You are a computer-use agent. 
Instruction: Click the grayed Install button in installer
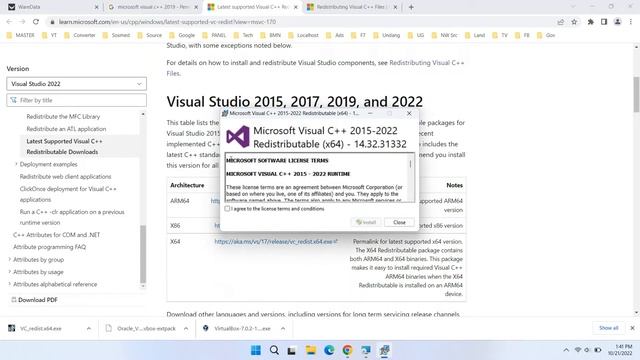click(x=366, y=222)
